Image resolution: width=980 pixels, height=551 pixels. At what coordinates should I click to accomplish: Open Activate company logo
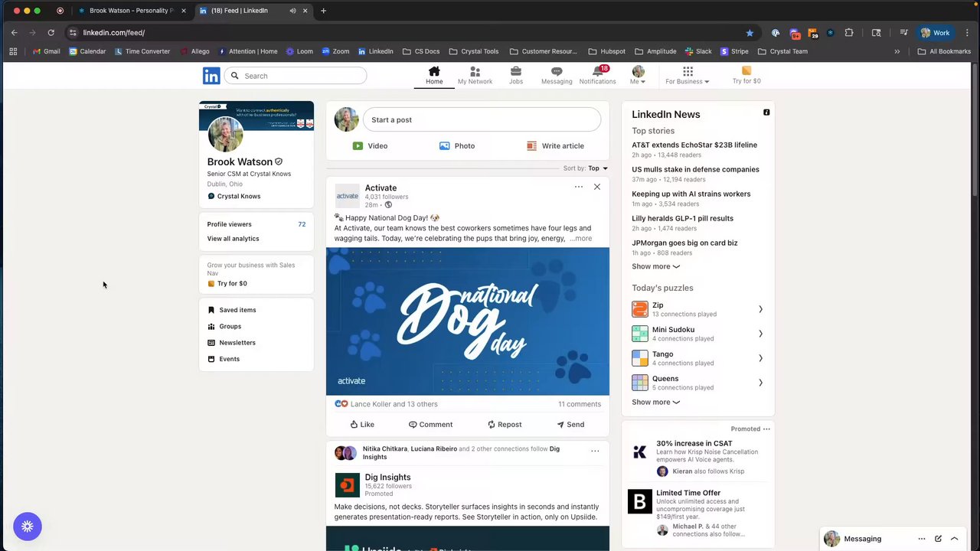347,196
